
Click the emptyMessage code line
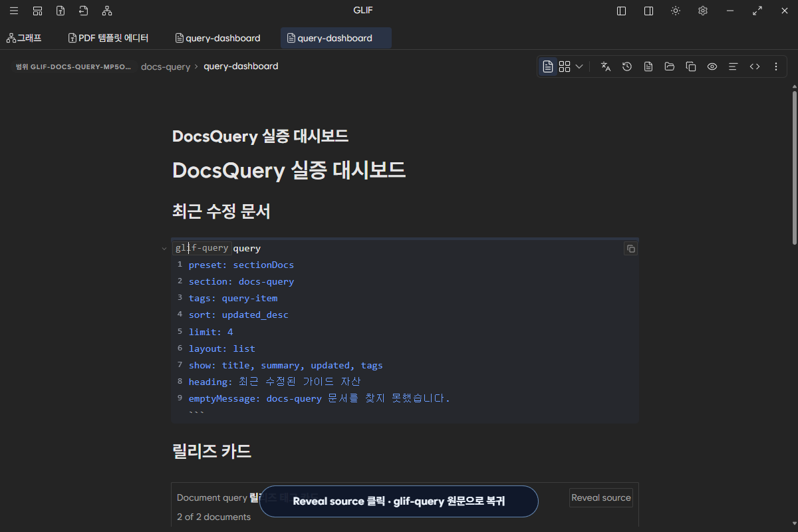pyautogui.click(x=319, y=398)
